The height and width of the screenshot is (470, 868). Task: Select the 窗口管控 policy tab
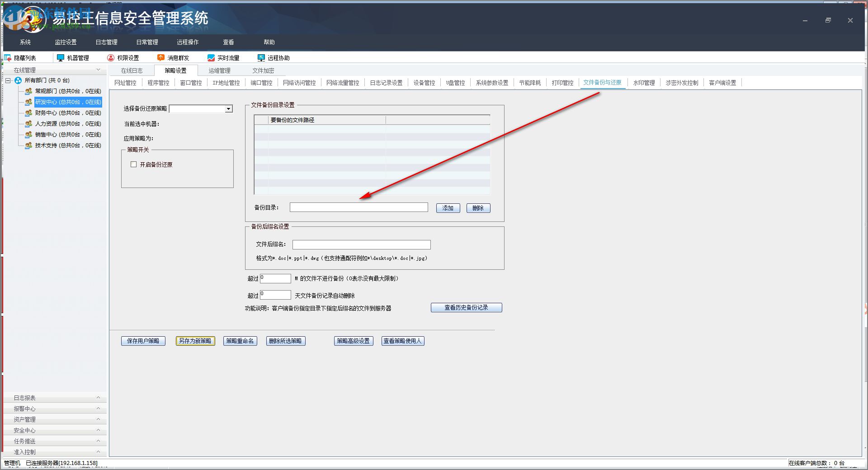(191, 83)
